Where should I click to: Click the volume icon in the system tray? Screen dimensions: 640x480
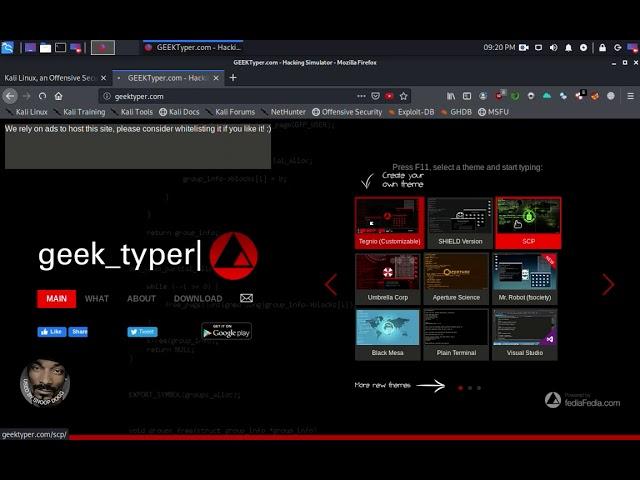pos(553,48)
